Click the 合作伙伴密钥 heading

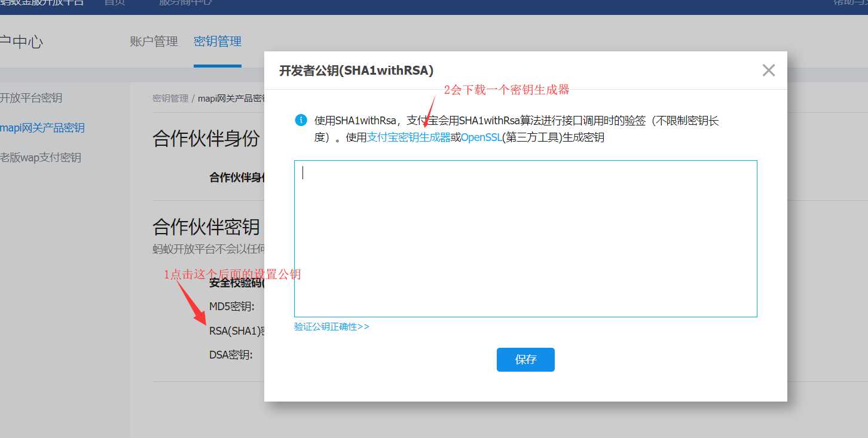tap(206, 227)
